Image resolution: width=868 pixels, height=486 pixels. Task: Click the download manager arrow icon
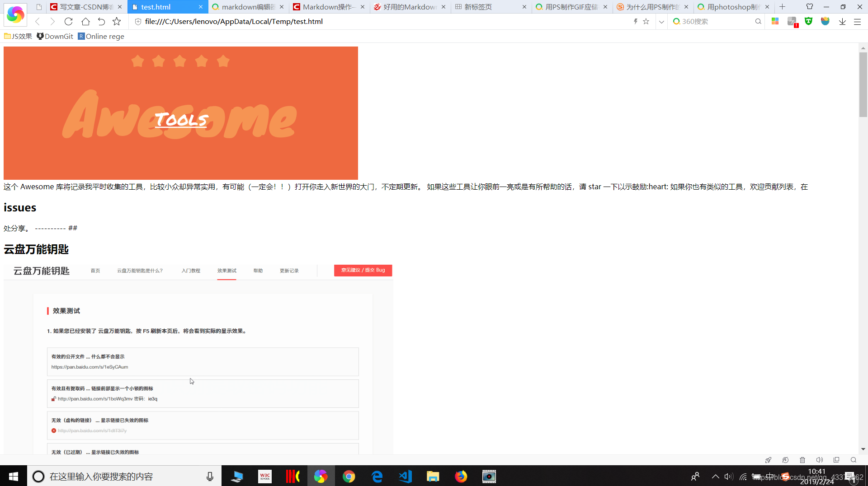[x=842, y=21]
